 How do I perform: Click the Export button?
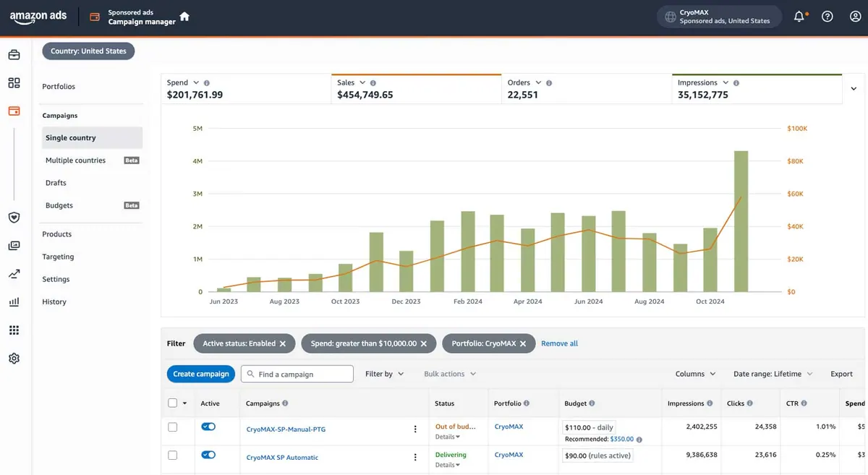tap(841, 374)
